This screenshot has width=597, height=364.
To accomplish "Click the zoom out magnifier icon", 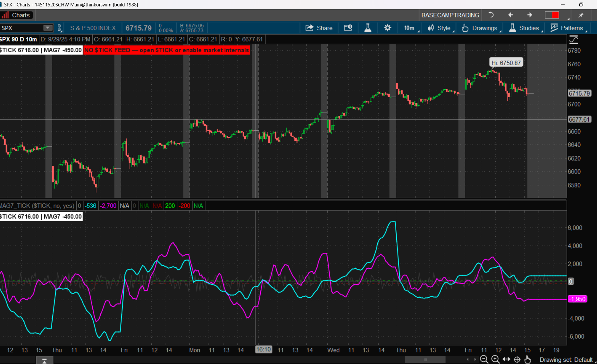I will point(484,360).
